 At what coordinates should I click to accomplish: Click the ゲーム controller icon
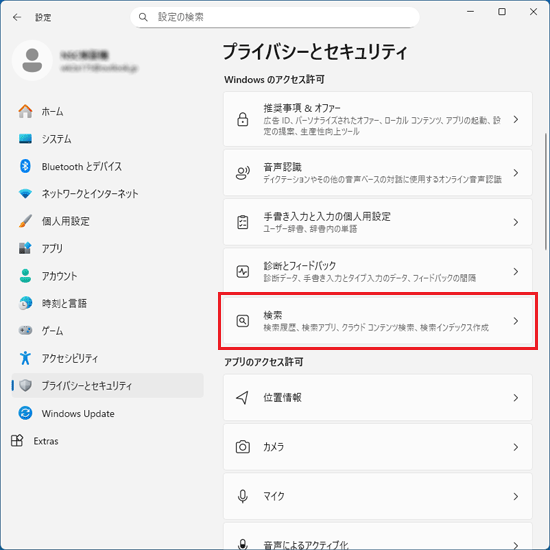[x=25, y=330]
